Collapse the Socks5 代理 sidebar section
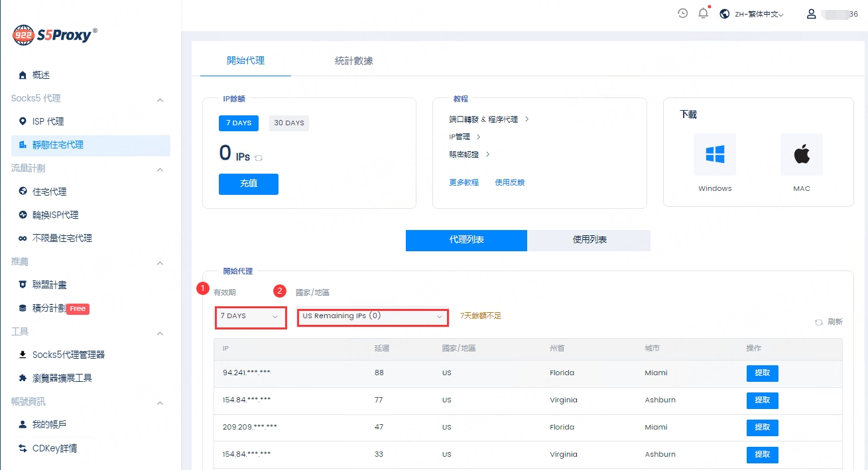 click(160, 99)
